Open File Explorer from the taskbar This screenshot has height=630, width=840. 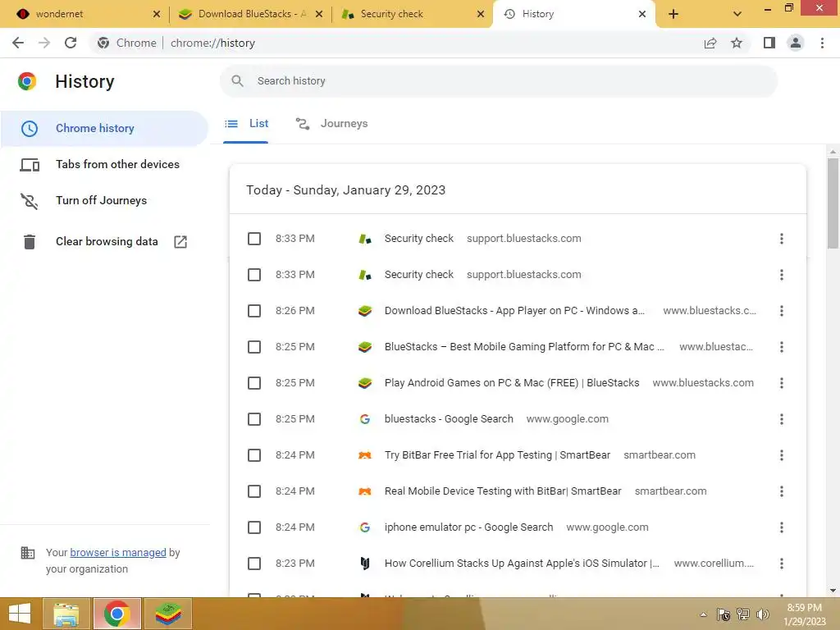pos(66,614)
